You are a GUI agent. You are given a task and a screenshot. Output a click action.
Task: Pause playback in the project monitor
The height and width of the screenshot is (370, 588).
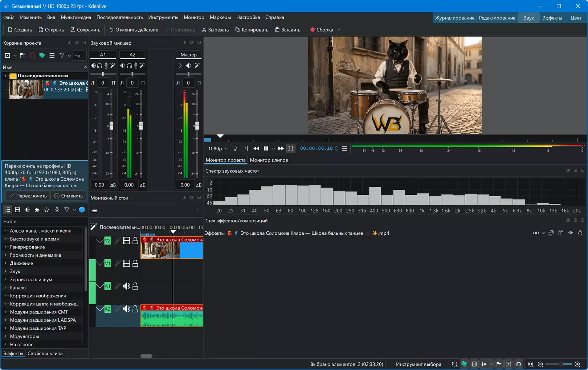click(x=266, y=148)
